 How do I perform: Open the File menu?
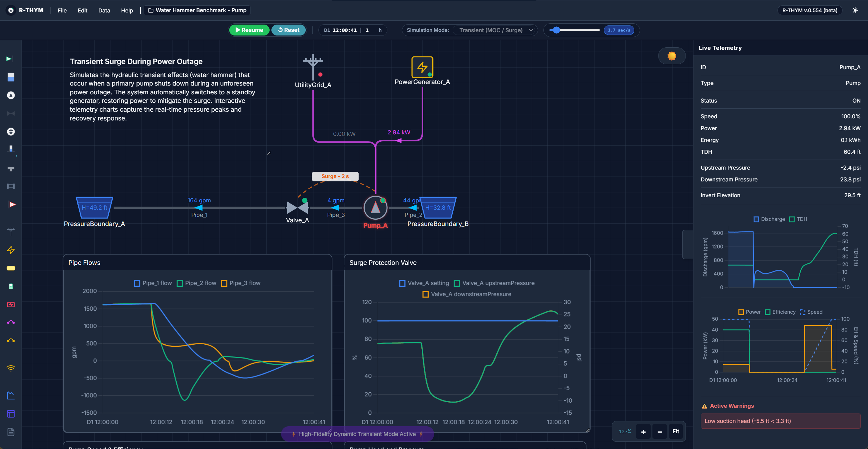click(x=62, y=10)
